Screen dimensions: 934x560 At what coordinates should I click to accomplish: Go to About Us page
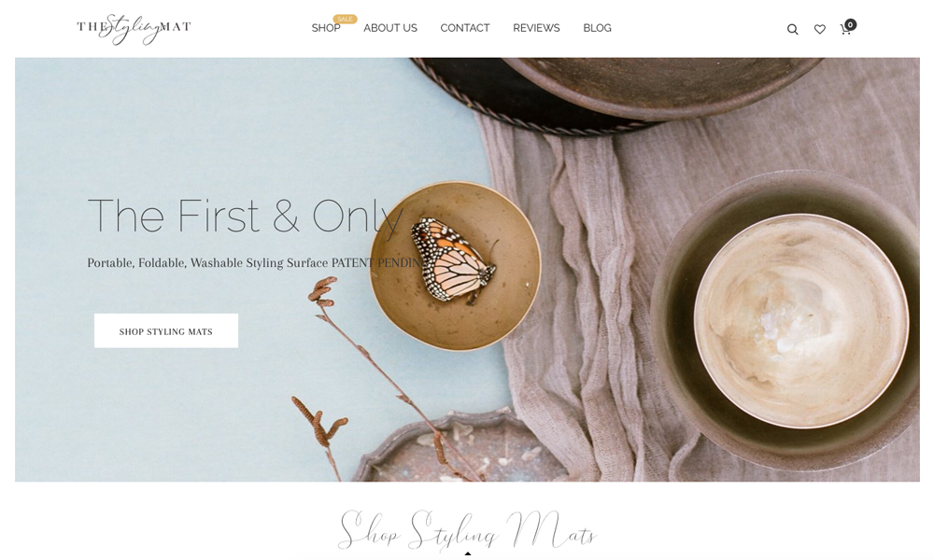[390, 28]
